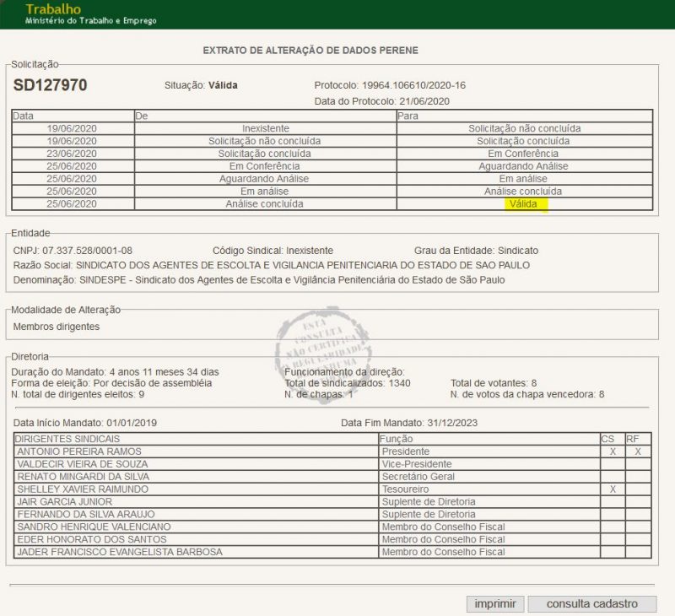Open consulta cadastro button
Image resolution: width=675 pixels, height=616 pixels.
point(592,604)
